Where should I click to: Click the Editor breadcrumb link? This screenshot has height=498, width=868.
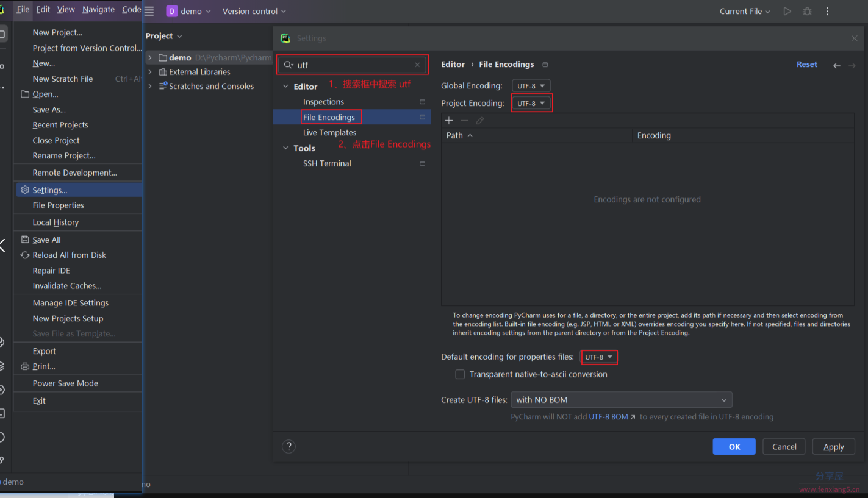pyautogui.click(x=453, y=65)
